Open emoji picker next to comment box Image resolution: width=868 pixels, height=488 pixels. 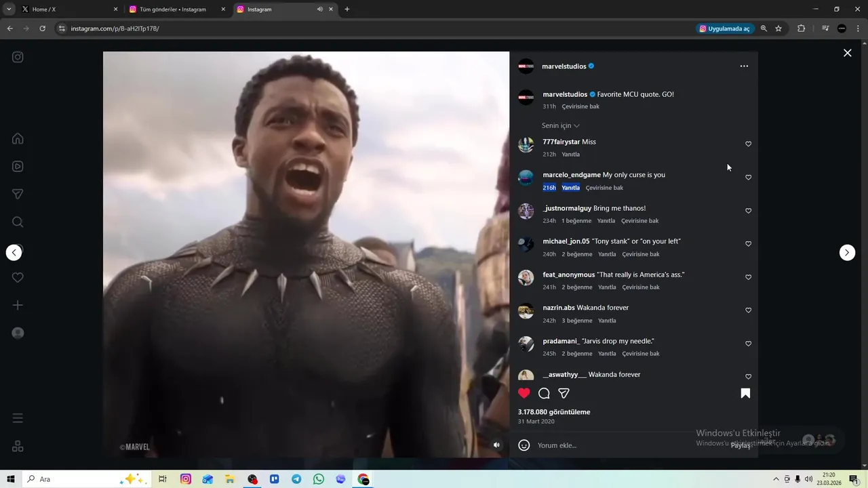pos(524,445)
